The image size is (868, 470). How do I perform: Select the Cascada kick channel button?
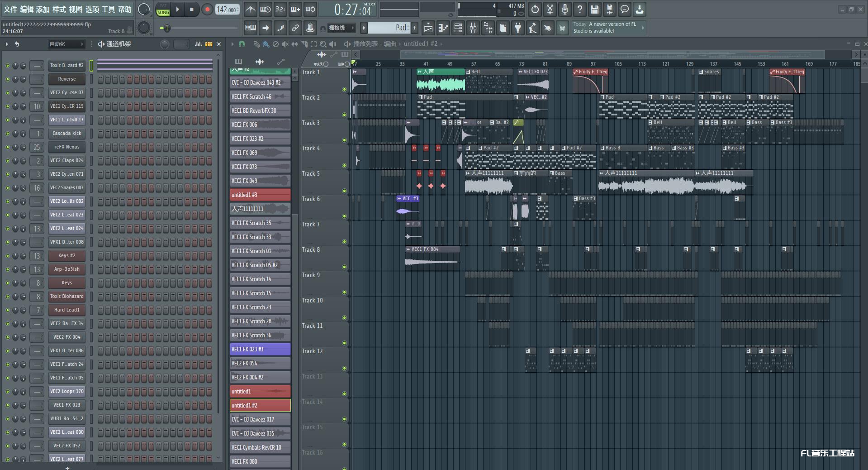pyautogui.click(x=67, y=134)
